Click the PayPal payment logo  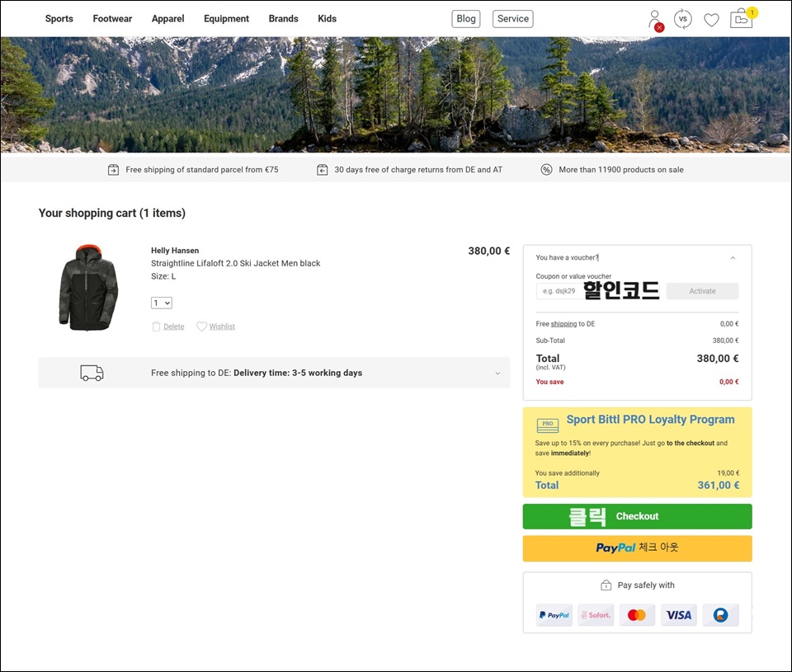[x=554, y=615]
